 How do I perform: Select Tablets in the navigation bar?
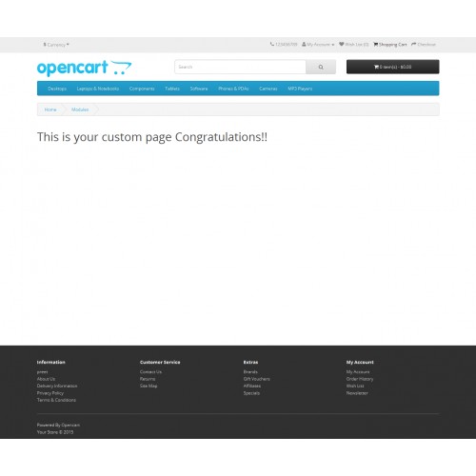tap(172, 89)
